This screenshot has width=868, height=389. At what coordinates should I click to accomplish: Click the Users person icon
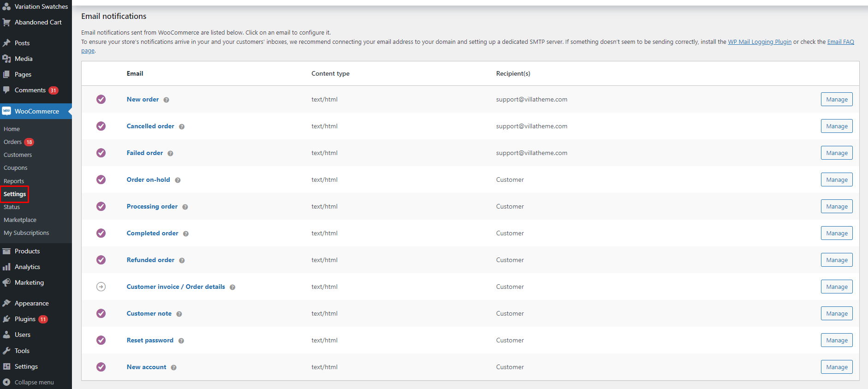click(x=6, y=335)
